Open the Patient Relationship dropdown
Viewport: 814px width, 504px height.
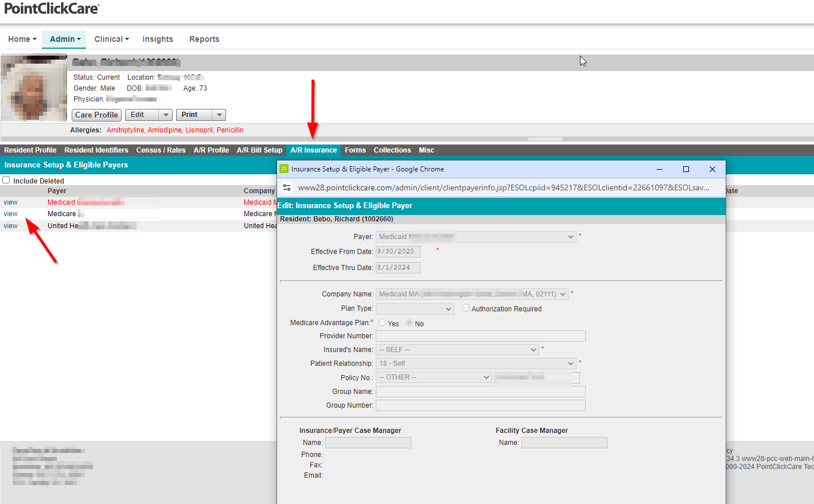click(476, 364)
